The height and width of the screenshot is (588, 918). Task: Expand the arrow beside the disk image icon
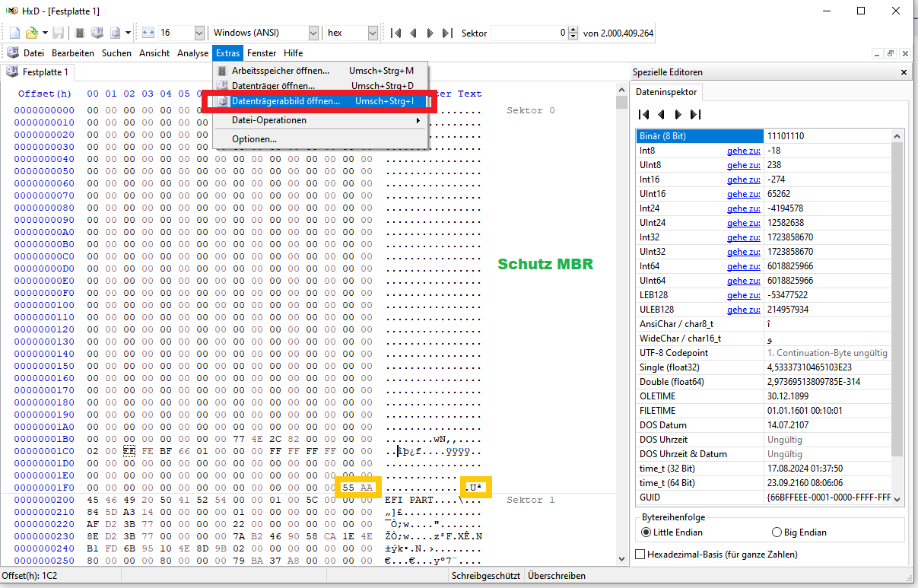point(128,33)
